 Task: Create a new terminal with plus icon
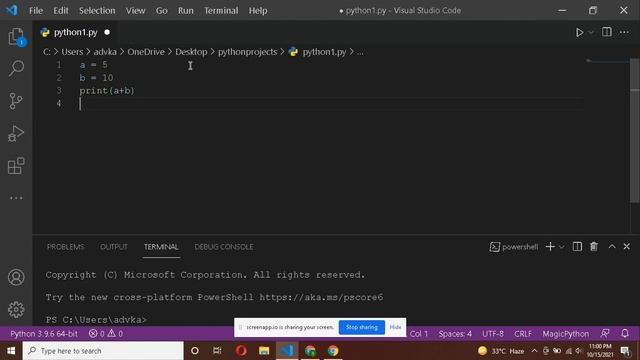[550, 247]
